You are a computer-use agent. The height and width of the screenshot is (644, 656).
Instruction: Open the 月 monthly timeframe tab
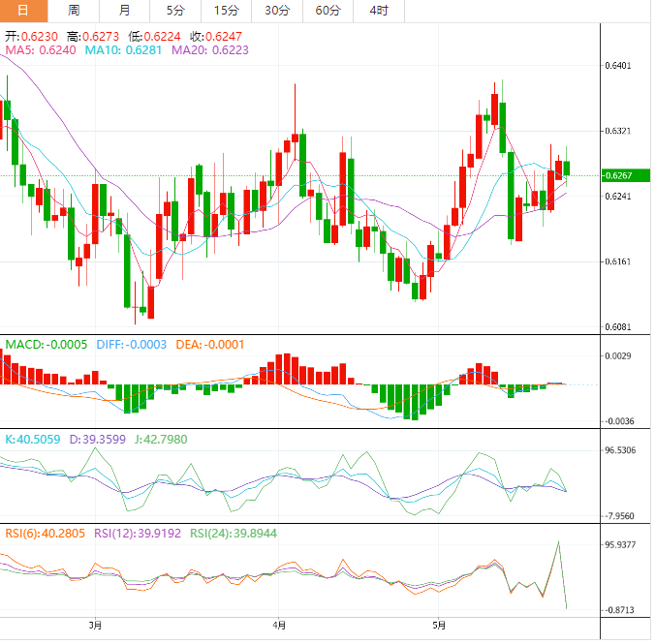coord(124,11)
